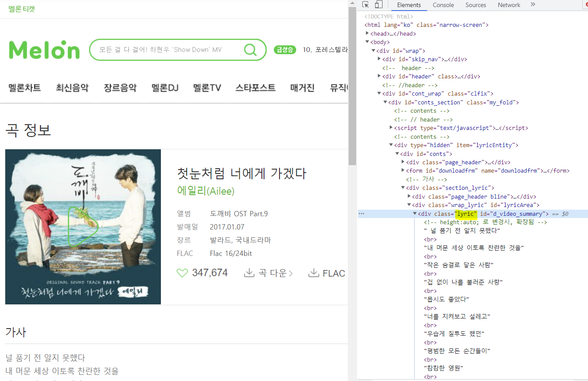
Task: Select DOM text "캄캄한 영원"
Action: (443, 368)
